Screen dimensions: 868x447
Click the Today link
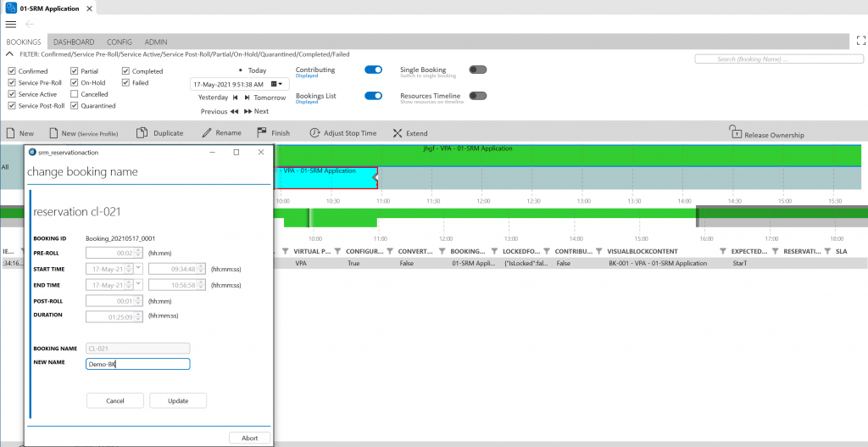click(257, 71)
